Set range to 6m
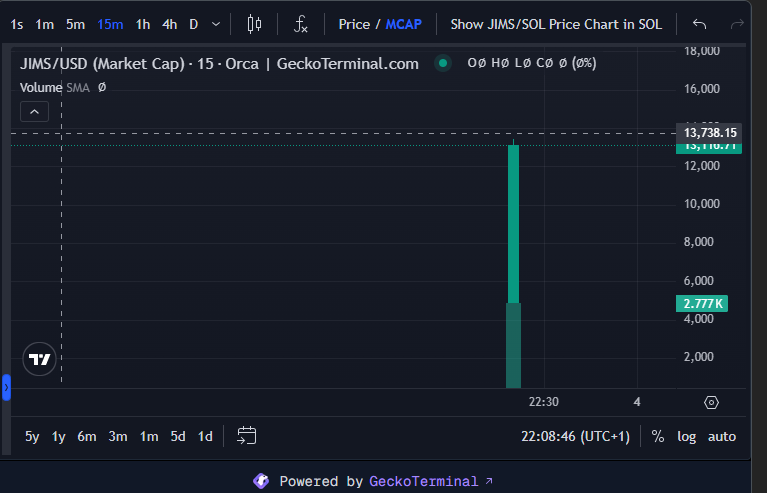The image size is (767, 493). point(87,436)
